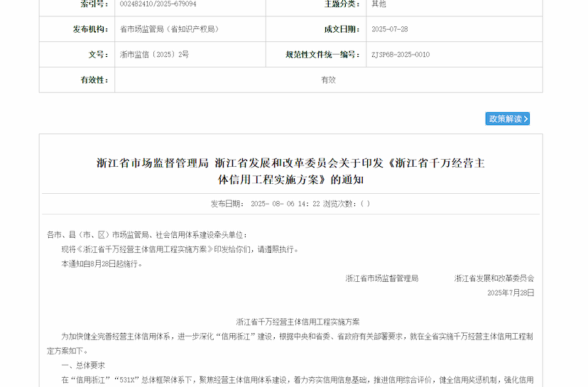588x387 pixels.
Task: Click the paragraph starting 为加快健全完善经营主体信用体系
Action: point(290,344)
